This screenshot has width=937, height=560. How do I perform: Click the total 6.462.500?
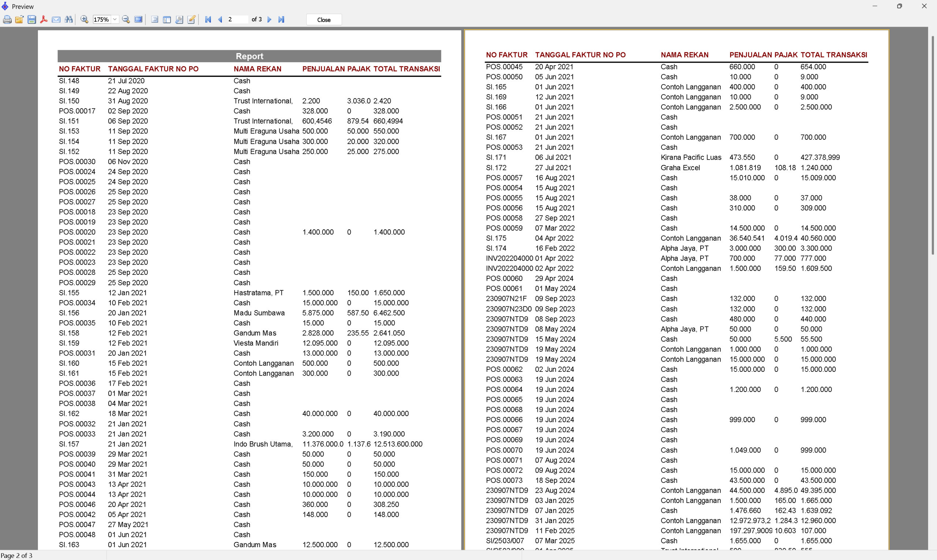click(389, 313)
